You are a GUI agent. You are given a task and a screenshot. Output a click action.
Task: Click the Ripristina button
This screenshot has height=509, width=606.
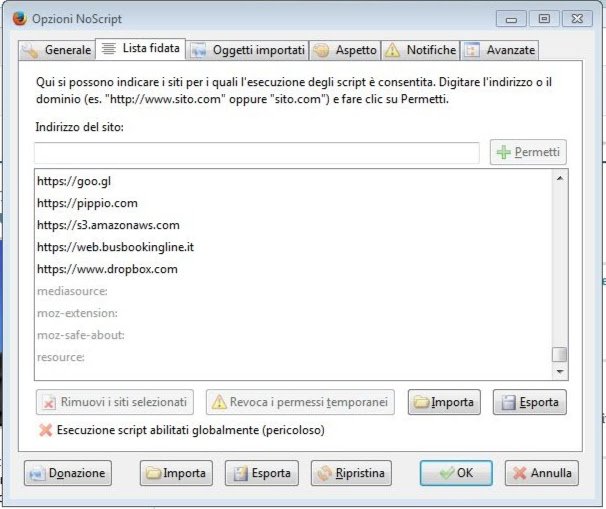351,473
